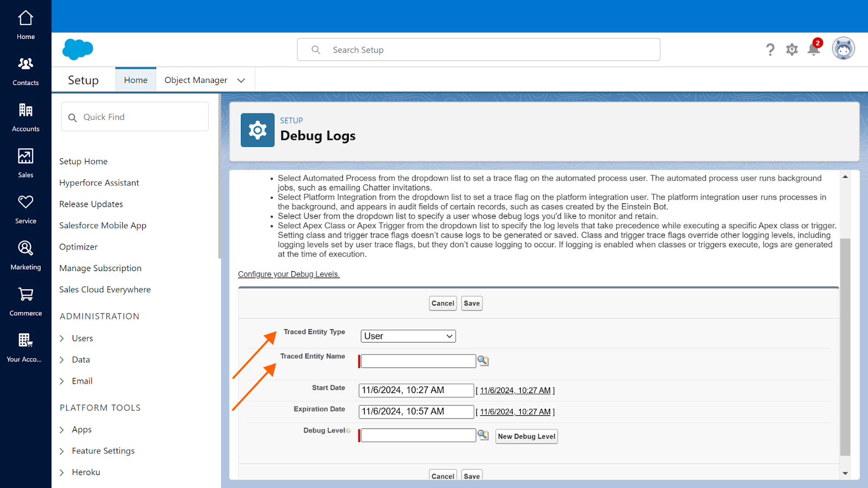
Task: Open Marketing from the left sidebar
Action: pyautogui.click(x=25, y=255)
